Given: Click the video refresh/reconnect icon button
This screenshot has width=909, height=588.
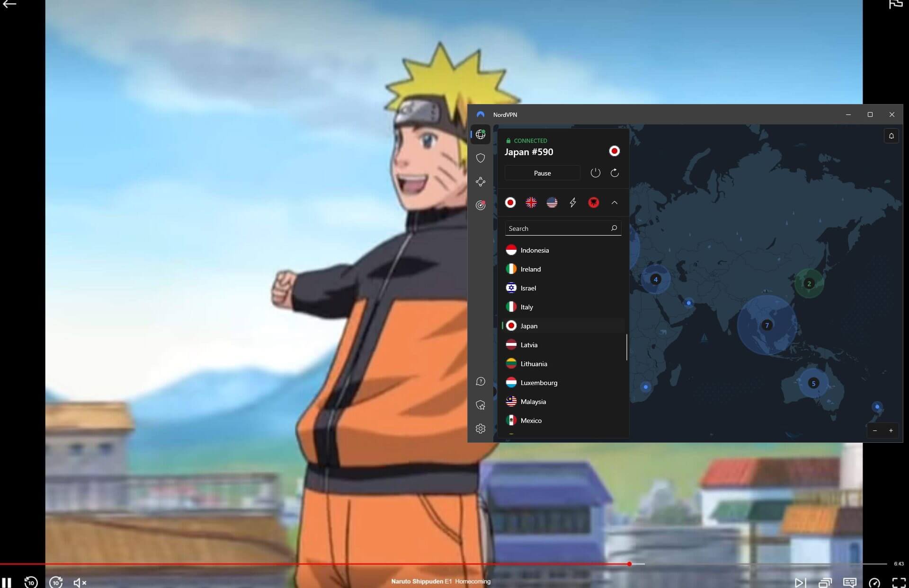Looking at the screenshot, I should click(x=615, y=173).
